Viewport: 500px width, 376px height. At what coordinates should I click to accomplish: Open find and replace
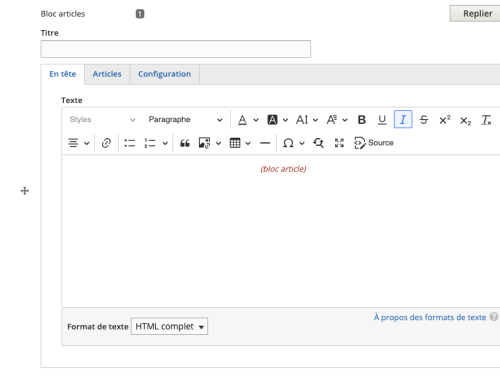319,143
